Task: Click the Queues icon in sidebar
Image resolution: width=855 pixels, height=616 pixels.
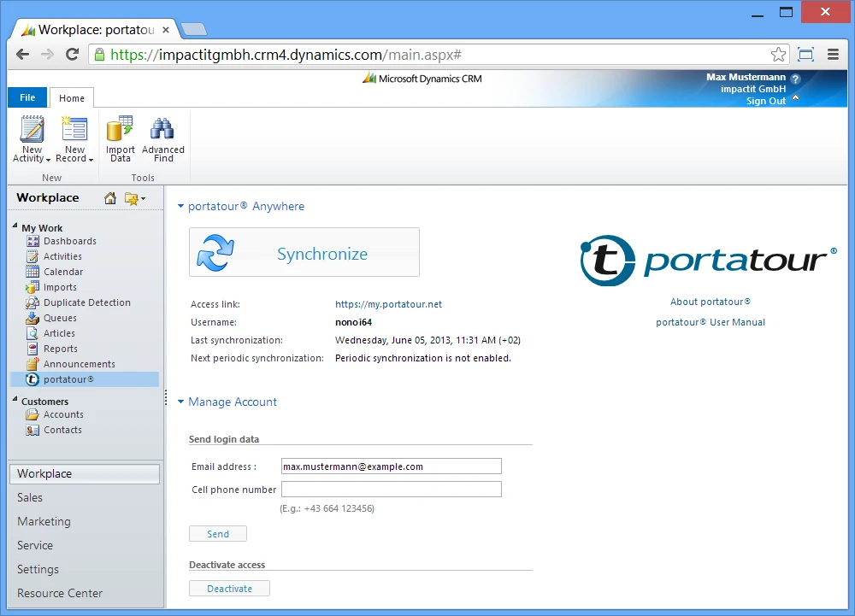Action: [x=32, y=318]
